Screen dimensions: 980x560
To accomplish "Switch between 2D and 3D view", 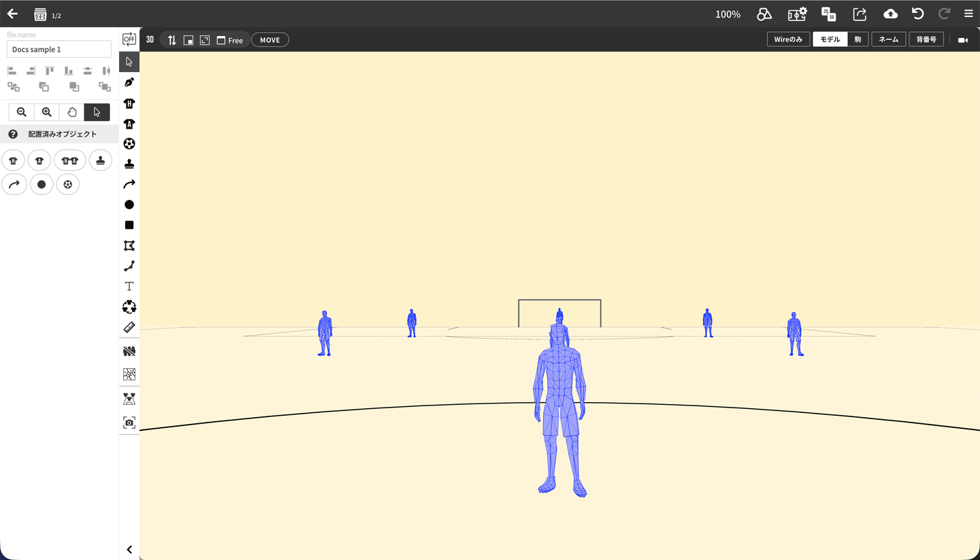I will tap(828, 14).
